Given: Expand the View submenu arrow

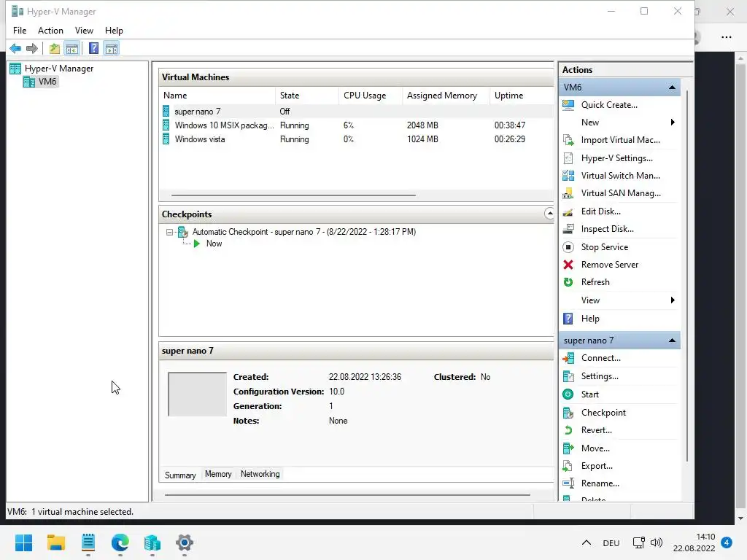Looking at the screenshot, I should 673,300.
